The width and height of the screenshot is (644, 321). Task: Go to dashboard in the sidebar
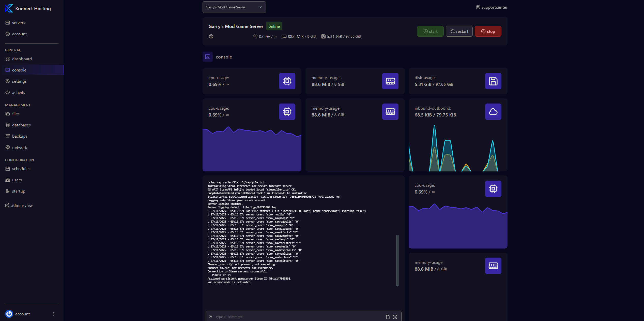[32, 59]
